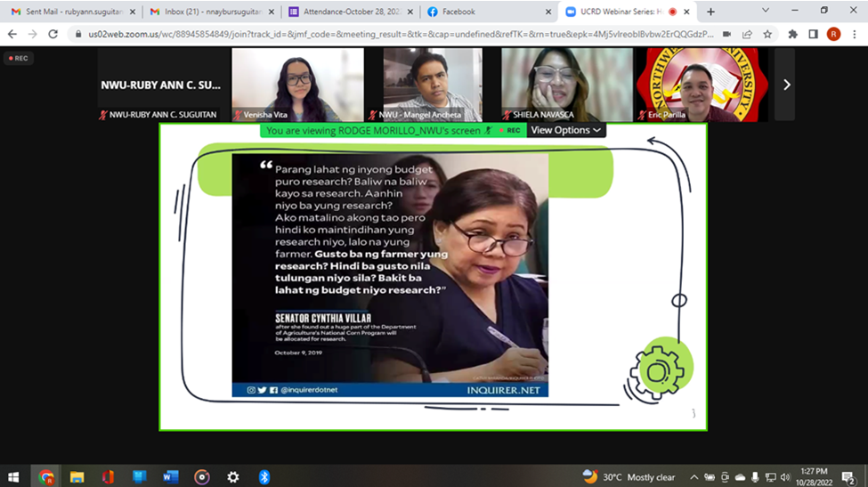The width and height of the screenshot is (868, 487).
Task: Open the View Options dropdown
Action: [x=566, y=130]
